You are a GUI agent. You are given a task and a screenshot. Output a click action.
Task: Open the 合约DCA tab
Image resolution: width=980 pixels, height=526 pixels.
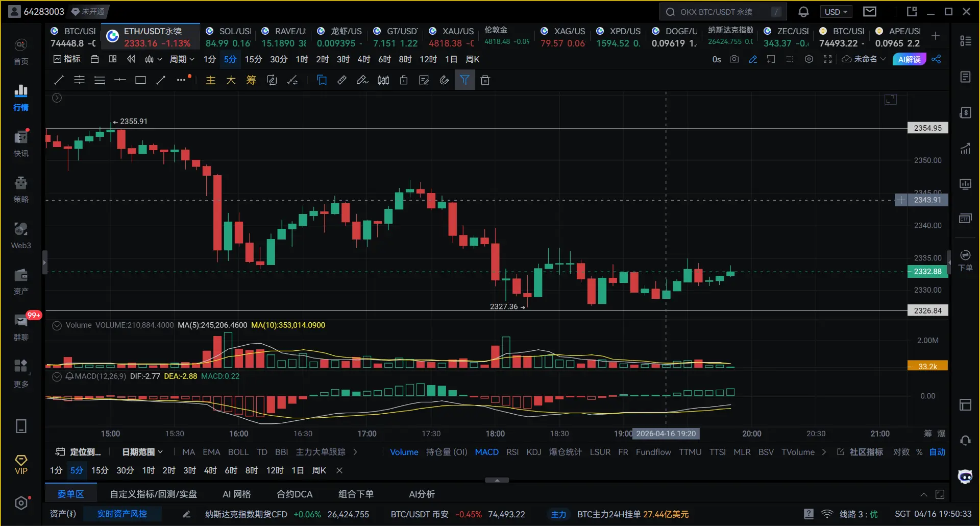(x=295, y=494)
